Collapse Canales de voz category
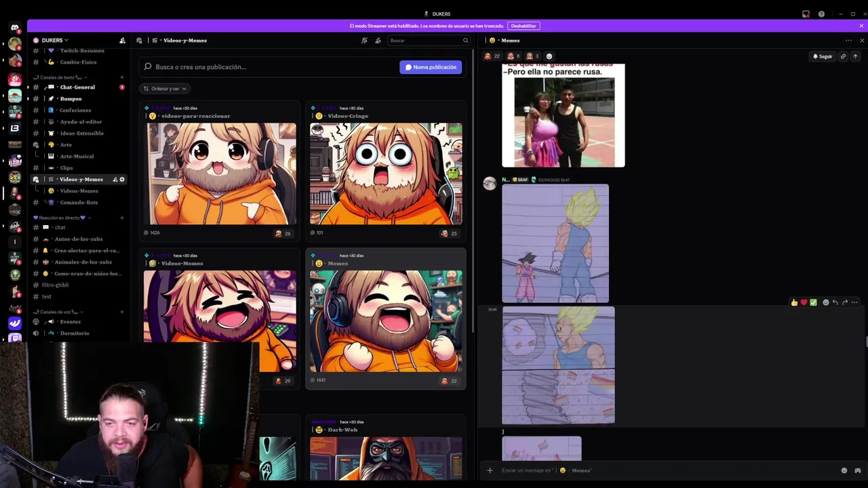 click(x=58, y=312)
